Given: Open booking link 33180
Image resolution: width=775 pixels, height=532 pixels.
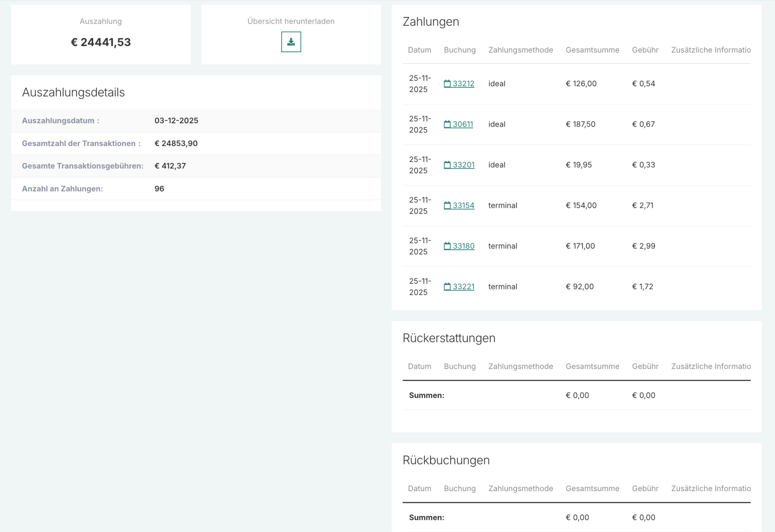Looking at the screenshot, I should 464,246.
